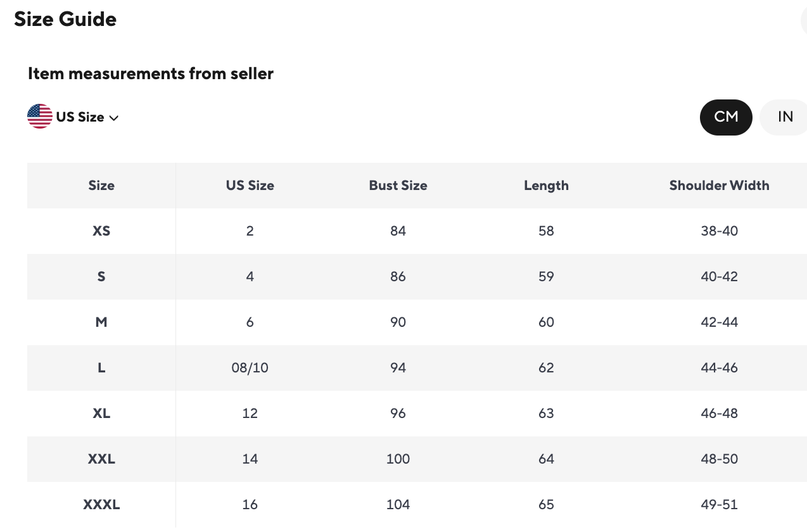Click the Length column header

546,186
